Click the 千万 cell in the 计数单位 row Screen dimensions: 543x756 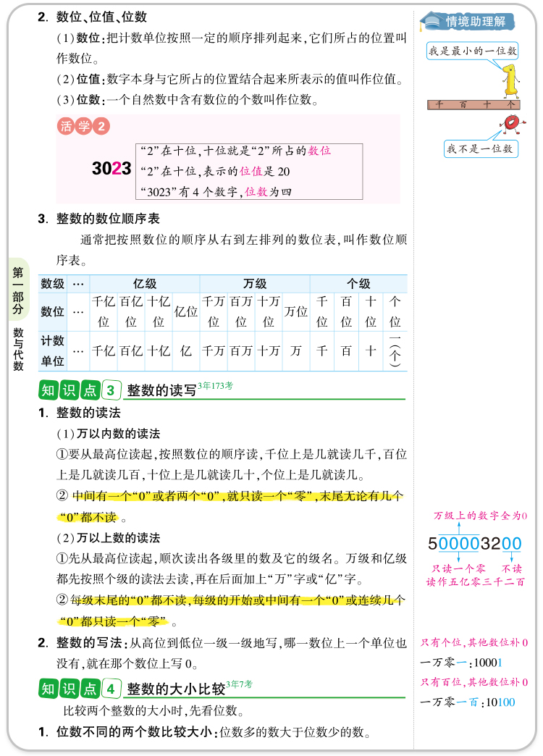(214, 351)
